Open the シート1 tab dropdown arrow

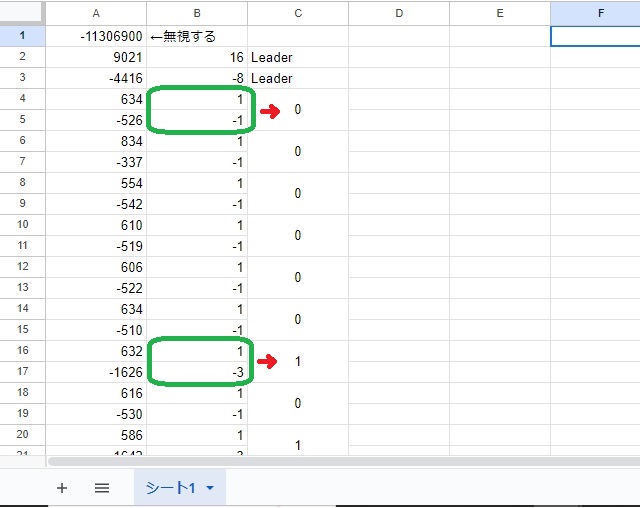coord(210,488)
